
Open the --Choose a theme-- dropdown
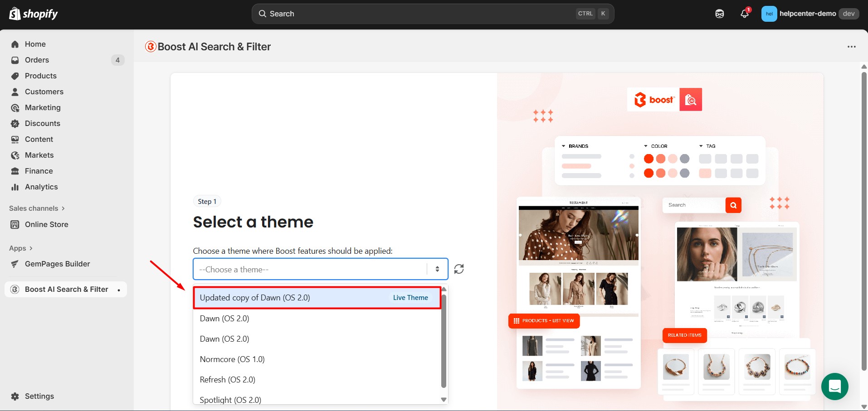pos(320,269)
